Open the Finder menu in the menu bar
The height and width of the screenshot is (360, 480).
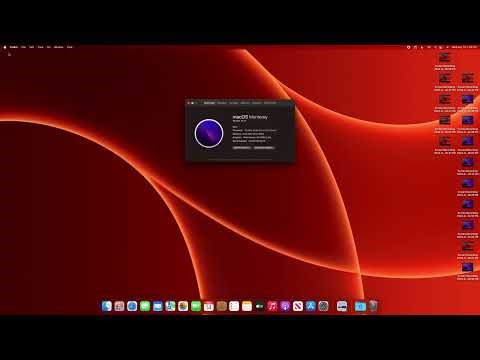click(x=14, y=47)
